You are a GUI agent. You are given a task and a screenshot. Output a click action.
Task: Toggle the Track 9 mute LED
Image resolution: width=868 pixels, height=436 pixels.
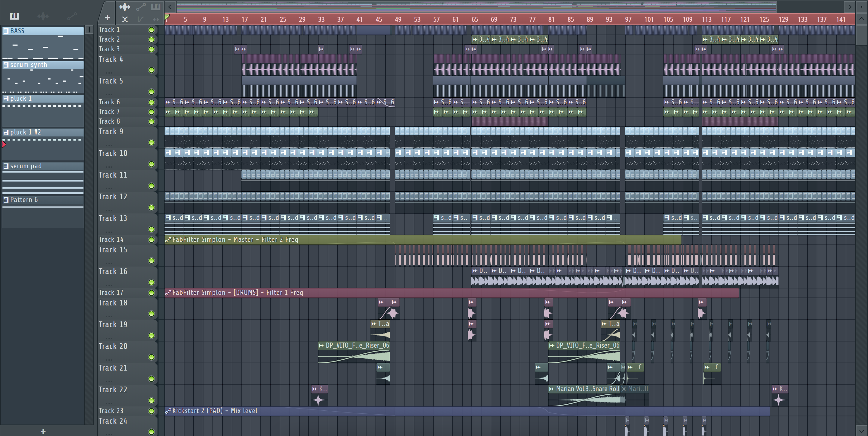coord(152,143)
